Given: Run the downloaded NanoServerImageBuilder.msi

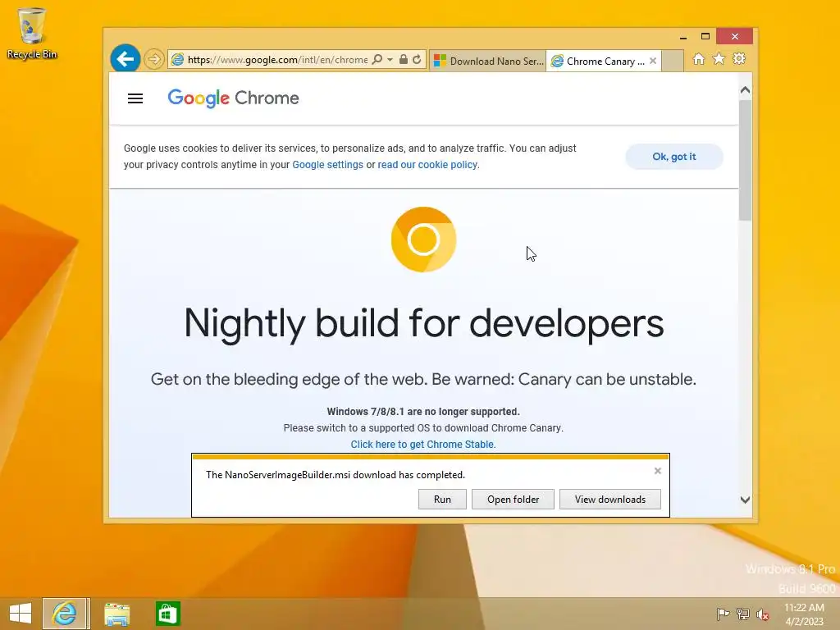Looking at the screenshot, I should pos(442,500).
